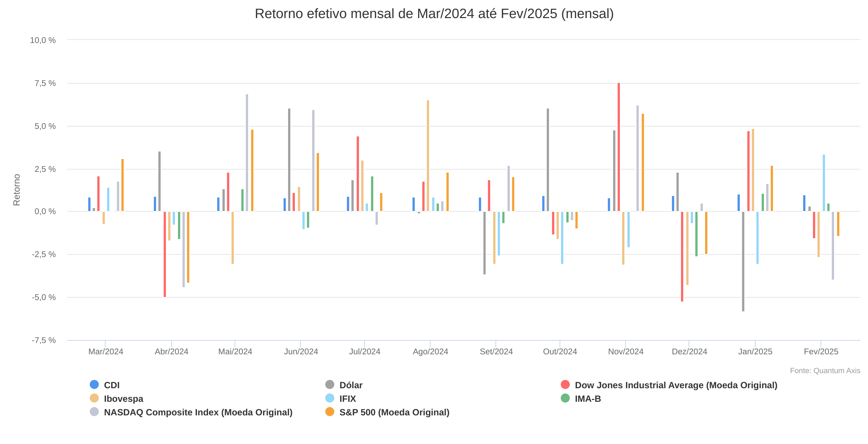Click the tan Ibovespa legend color dot

tap(94, 398)
